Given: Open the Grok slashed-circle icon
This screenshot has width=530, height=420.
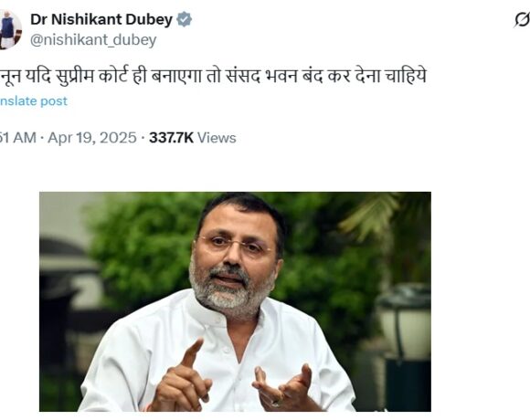Looking at the screenshot, I should tap(522, 20).
